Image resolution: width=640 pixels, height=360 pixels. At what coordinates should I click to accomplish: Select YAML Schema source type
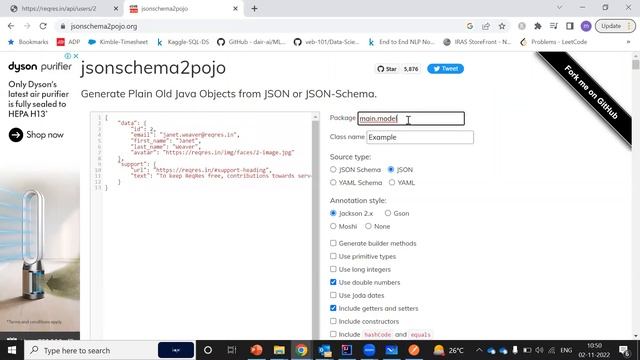[333, 182]
